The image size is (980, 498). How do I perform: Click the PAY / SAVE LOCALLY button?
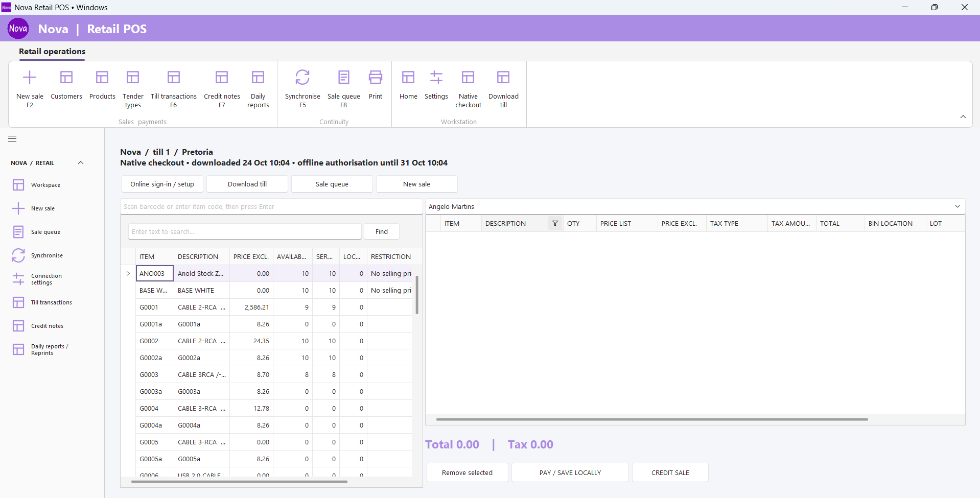[570, 472]
